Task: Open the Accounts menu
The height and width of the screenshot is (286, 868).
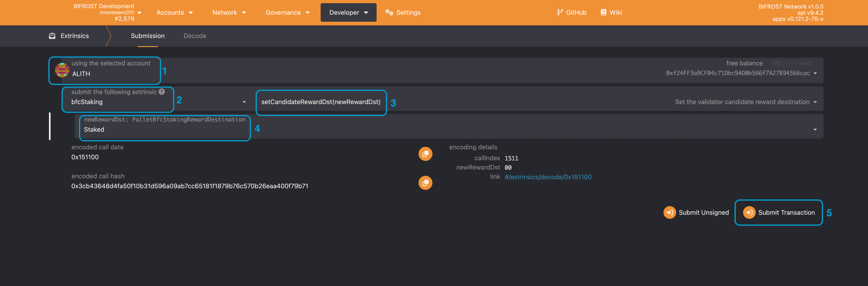Action: [174, 12]
